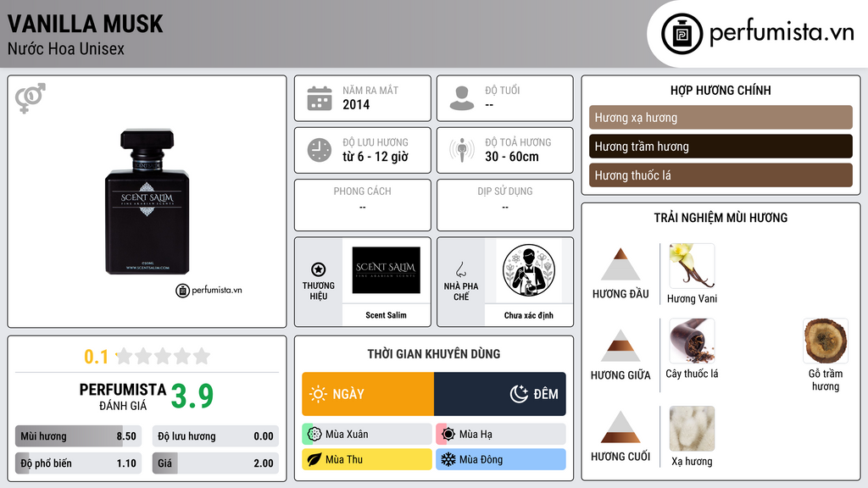This screenshot has width=868, height=488.
Task: Click the Xạ hương note label
Action: 692,462
